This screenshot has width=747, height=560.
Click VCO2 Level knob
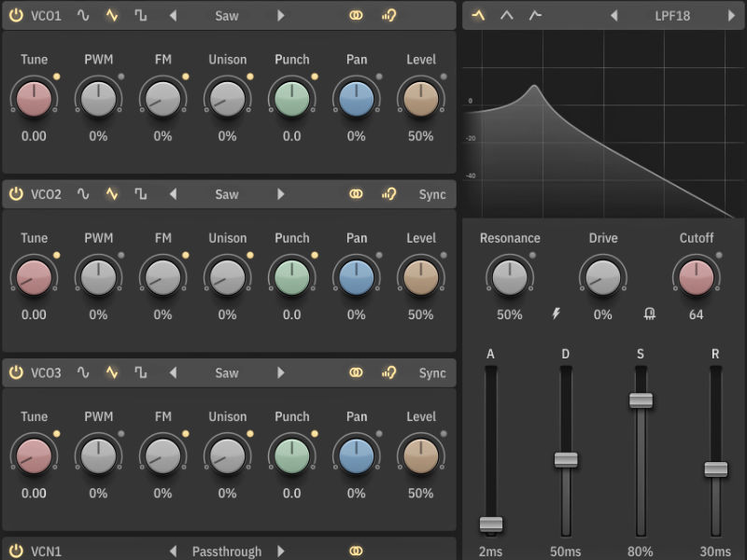pos(421,277)
